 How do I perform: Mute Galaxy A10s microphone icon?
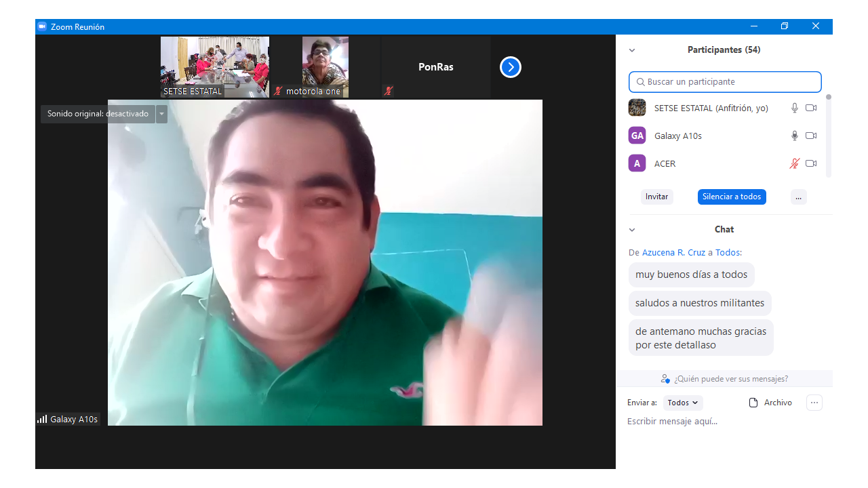[795, 136]
